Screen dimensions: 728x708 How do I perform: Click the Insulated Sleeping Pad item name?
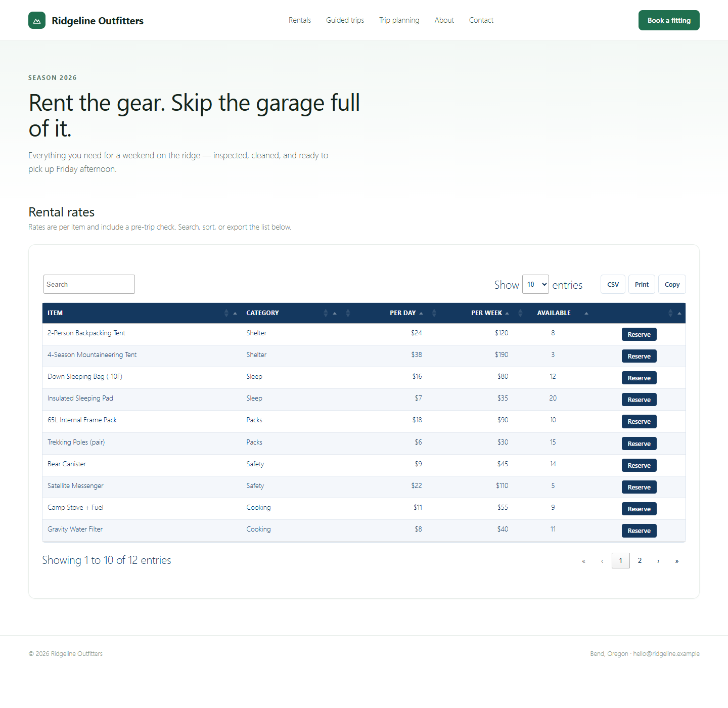pos(80,398)
